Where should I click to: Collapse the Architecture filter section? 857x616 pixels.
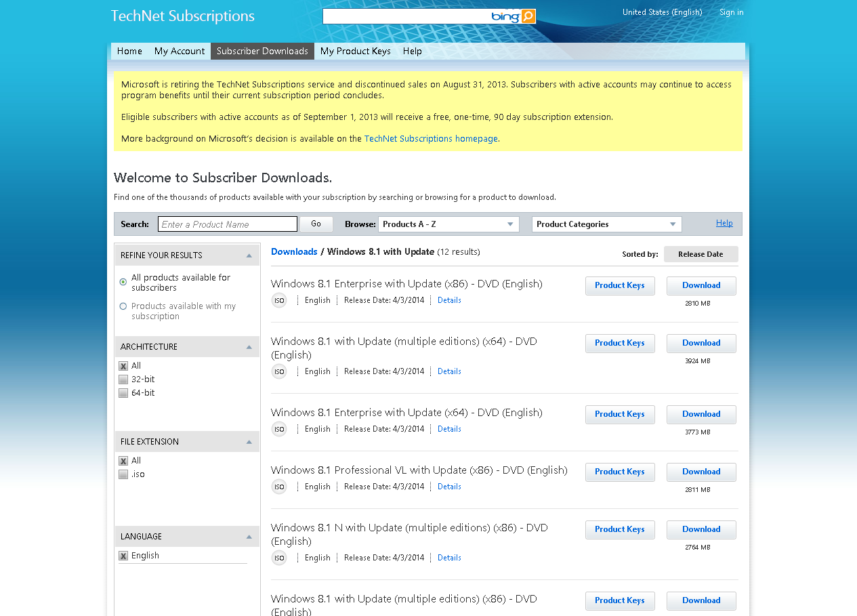coord(249,347)
